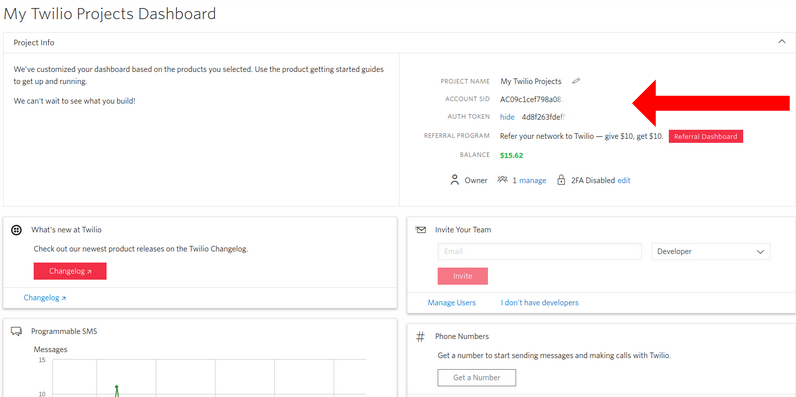Click the Project Info panel header
The height and width of the screenshot is (397, 796).
pyautogui.click(x=400, y=43)
